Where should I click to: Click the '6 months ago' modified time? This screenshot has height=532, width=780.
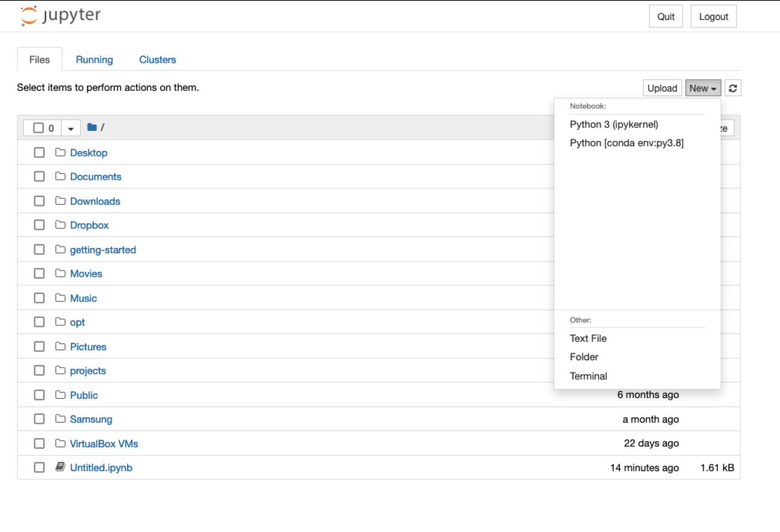click(648, 394)
